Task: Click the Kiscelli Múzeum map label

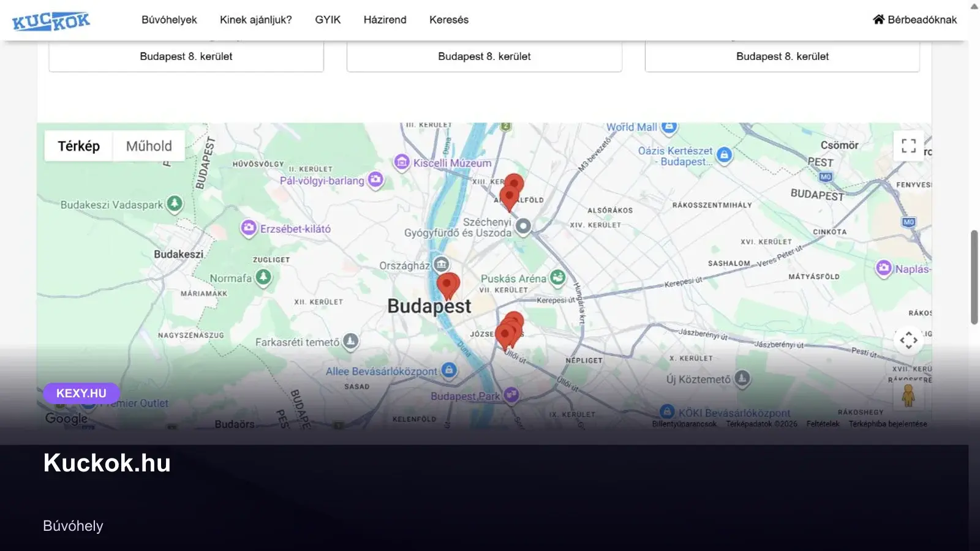Action: (x=452, y=163)
